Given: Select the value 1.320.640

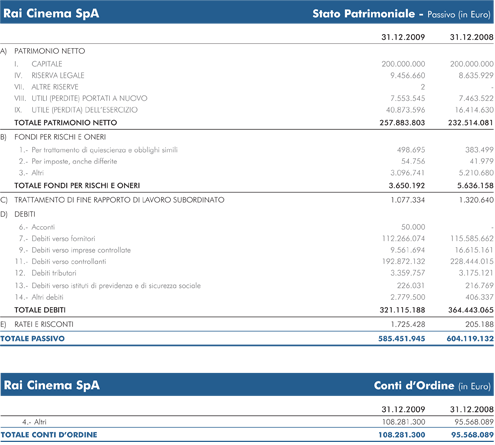Looking at the screenshot, I should (476, 200).
